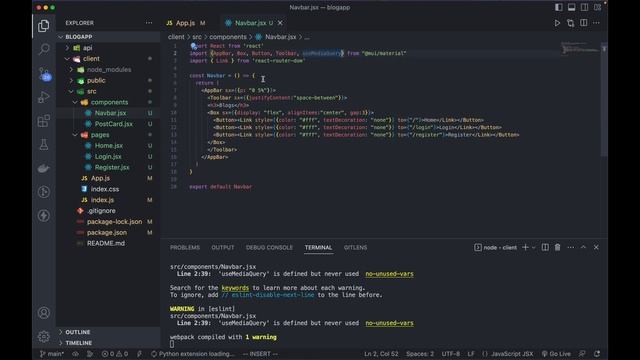Close the Navbar.jsx editor tab
The width and height of the screenshot is (640, 360).
click(280, 23)
